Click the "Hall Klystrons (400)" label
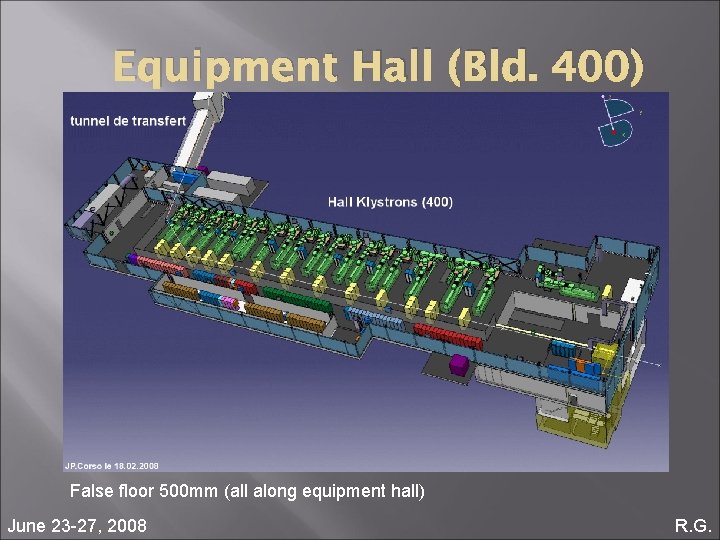This screenshot has width=720, height=540. tap(390, 202)
